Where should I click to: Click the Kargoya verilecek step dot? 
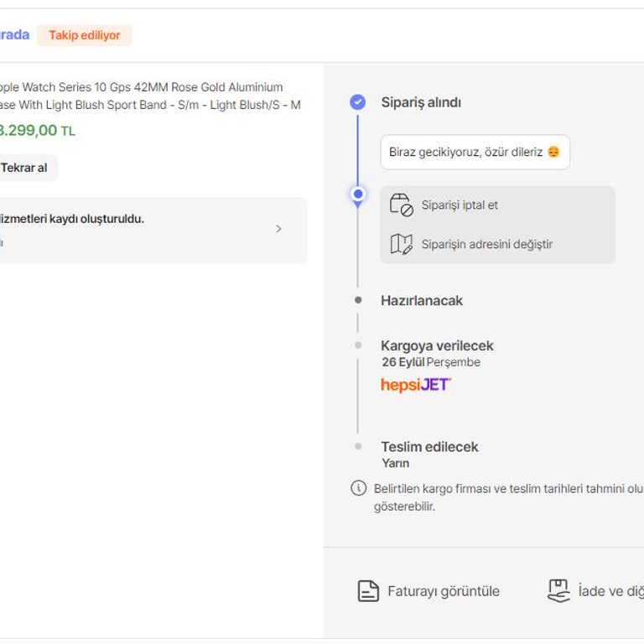click(x=358, y=345)
